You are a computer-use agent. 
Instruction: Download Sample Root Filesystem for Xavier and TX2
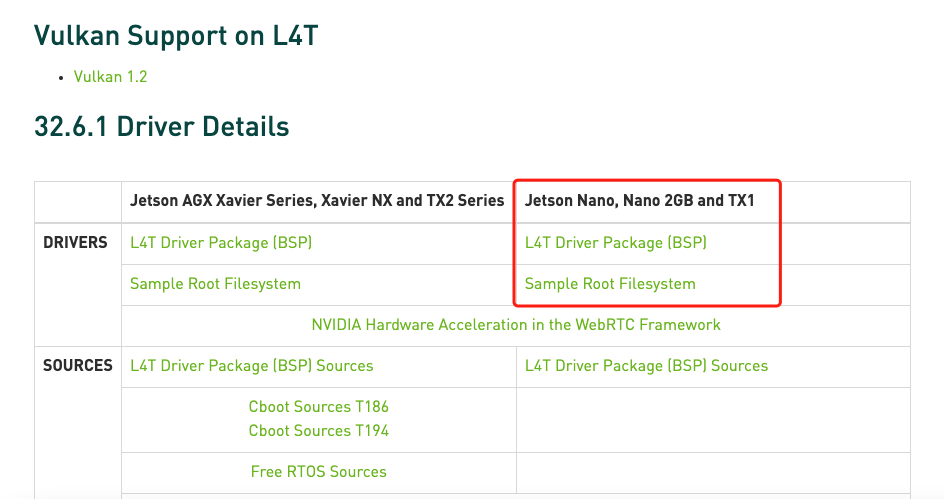[215, 284]
